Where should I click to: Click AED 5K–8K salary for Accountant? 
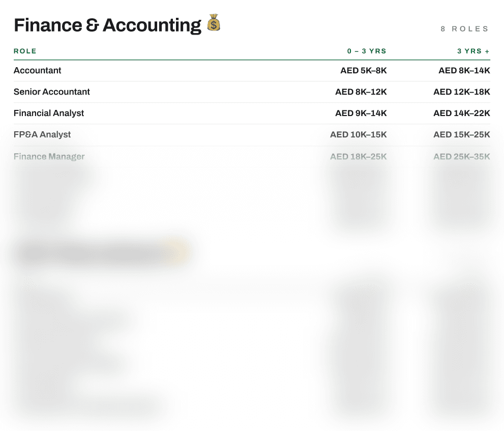(x=364, y=70)
